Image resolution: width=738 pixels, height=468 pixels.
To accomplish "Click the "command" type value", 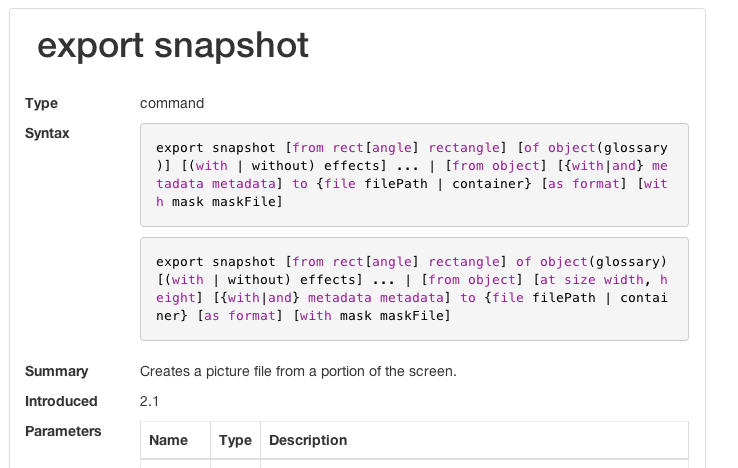I will tap(172, 103).
